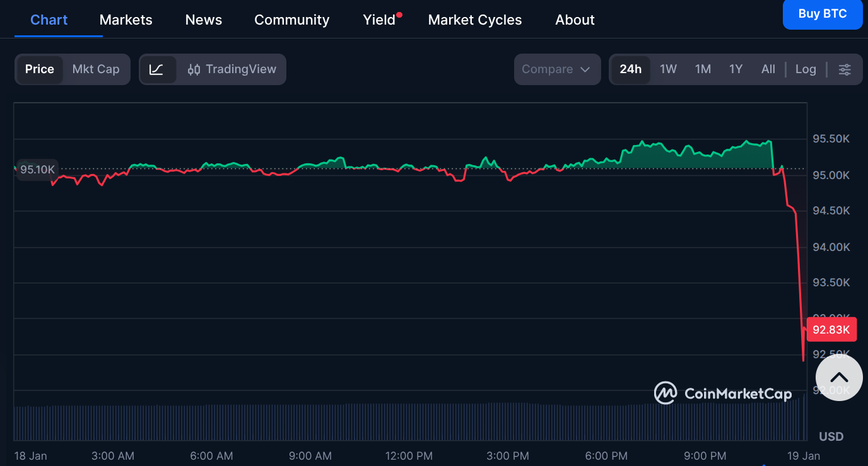This screenshot has width=868, height=466.
Task: Select the 24h time range
Action: point(630,69)
